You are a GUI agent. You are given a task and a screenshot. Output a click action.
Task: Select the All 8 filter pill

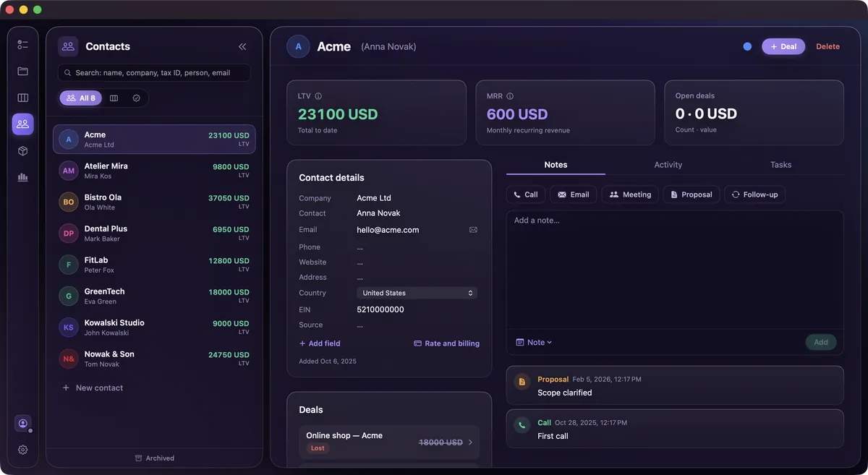81,98
